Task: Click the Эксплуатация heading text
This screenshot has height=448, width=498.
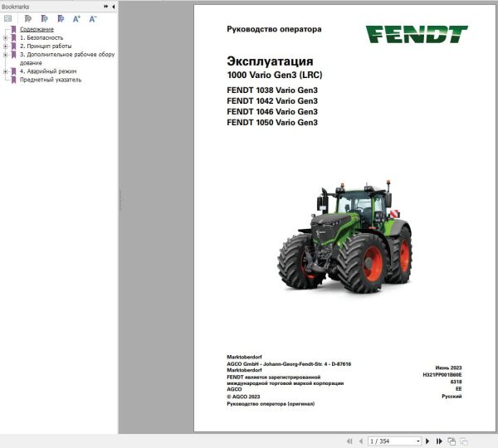Action: (x=270, y=61)
